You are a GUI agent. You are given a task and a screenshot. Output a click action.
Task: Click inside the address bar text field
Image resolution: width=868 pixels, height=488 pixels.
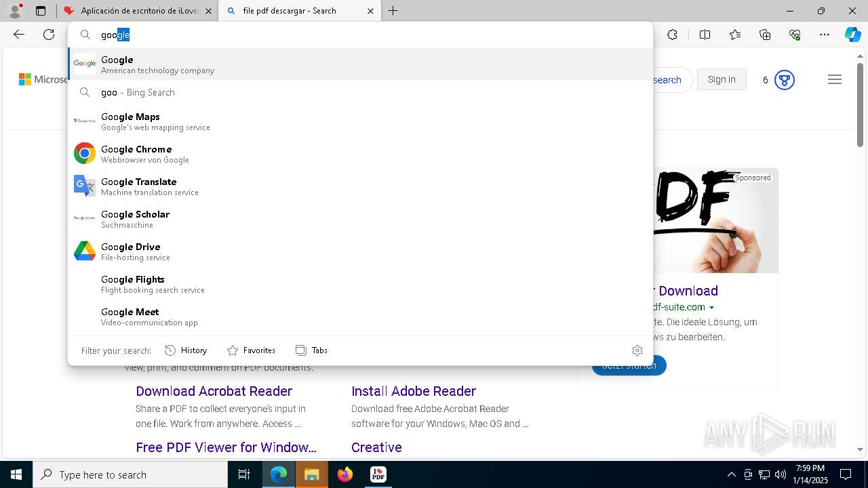(x=360, y=35)
